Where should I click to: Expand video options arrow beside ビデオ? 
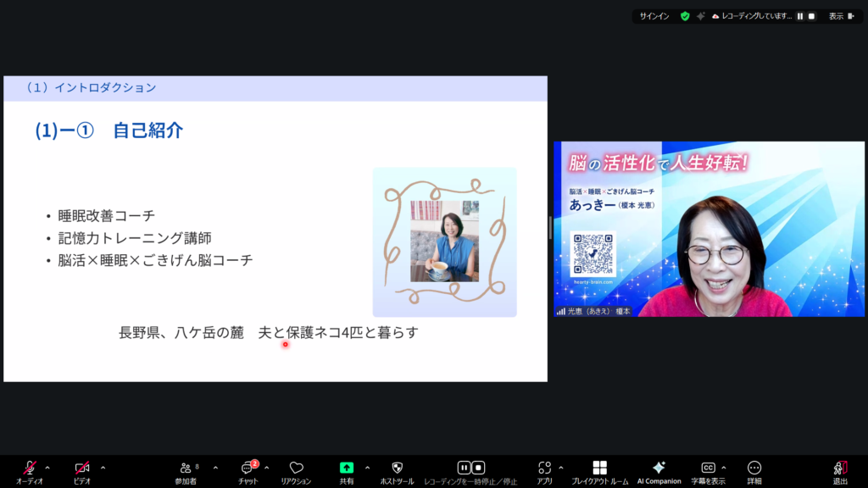(x=103, y=467)
